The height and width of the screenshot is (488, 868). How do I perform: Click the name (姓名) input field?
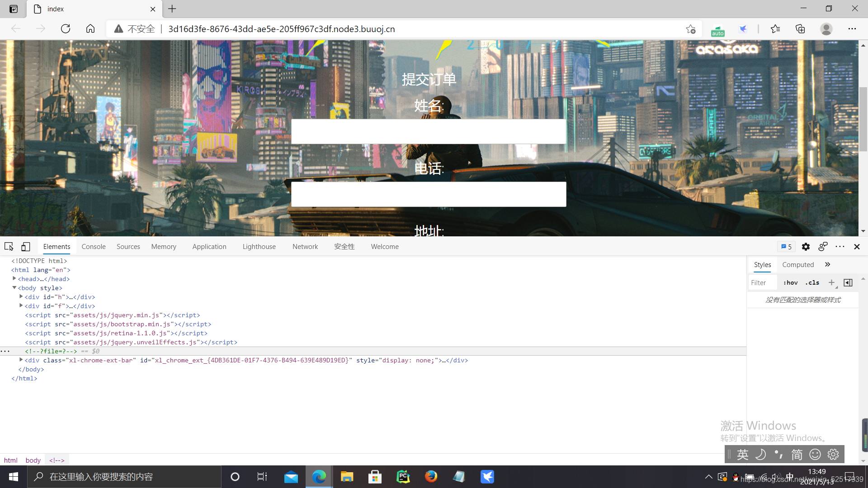click(428, 131)
